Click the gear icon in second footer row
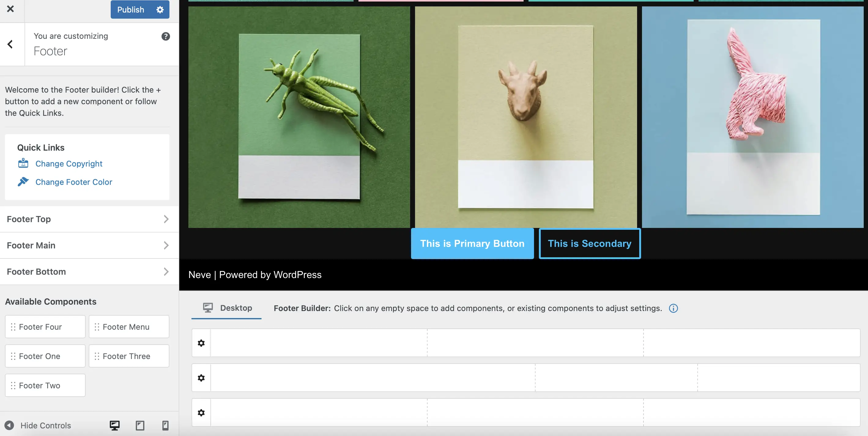 click(x=201, y=378)
